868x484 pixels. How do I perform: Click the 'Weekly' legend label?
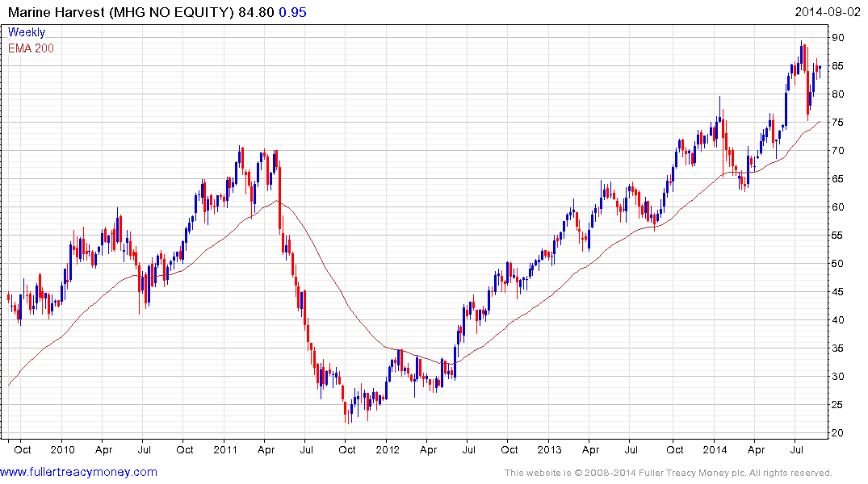pos(27,32)
